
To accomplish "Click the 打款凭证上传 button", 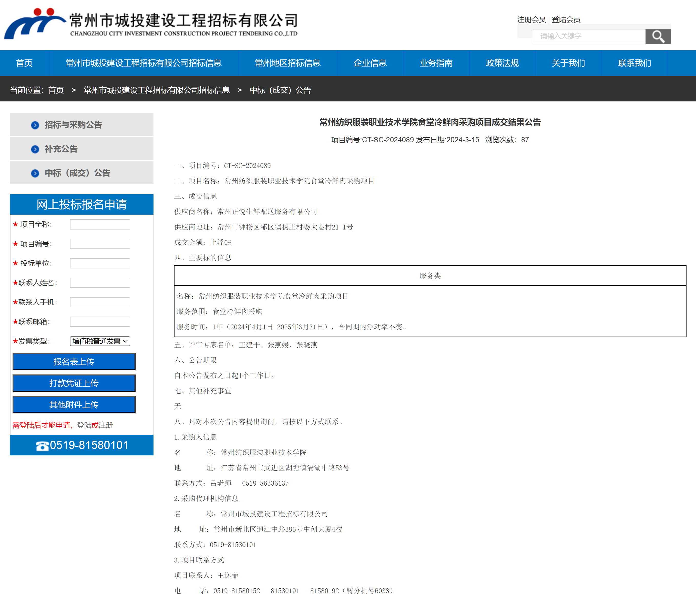I will (74, 383).
